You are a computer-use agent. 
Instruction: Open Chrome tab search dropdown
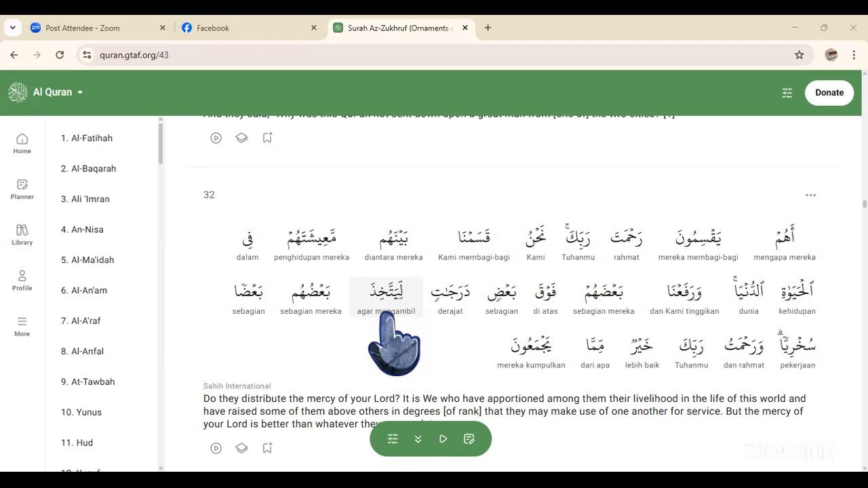[x=12, y=28]
